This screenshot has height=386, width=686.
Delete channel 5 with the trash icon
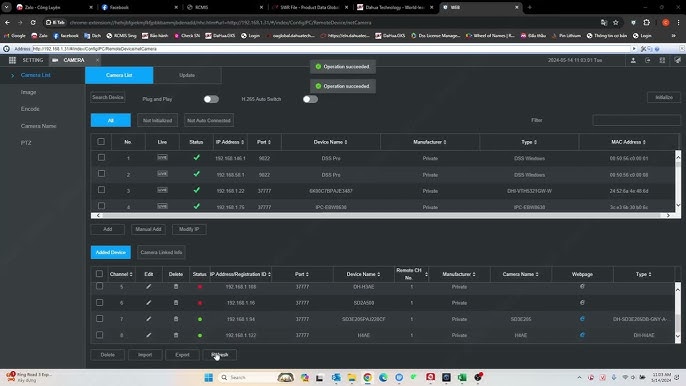pyautogui.click(x=176, y=286)
